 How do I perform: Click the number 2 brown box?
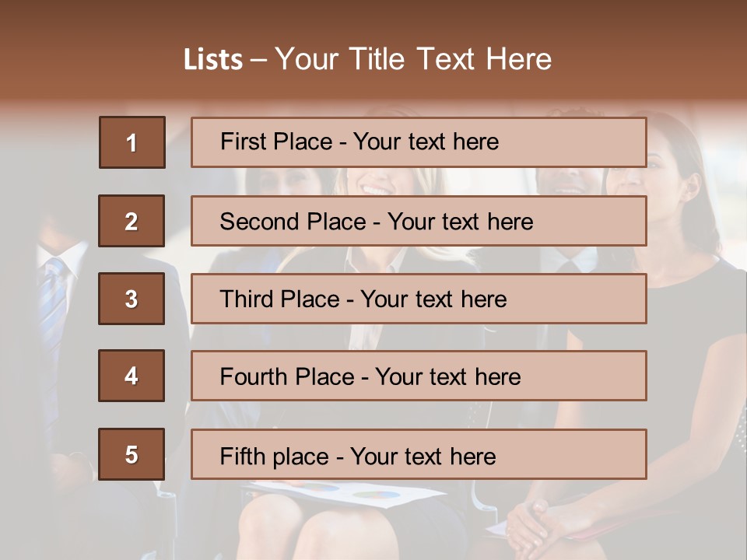[132, 221]
